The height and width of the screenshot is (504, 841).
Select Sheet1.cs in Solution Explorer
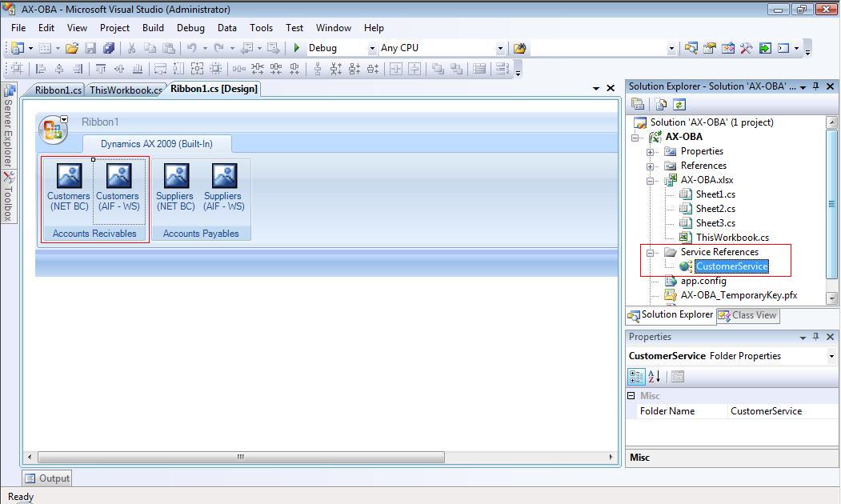[x=715, y=194]
